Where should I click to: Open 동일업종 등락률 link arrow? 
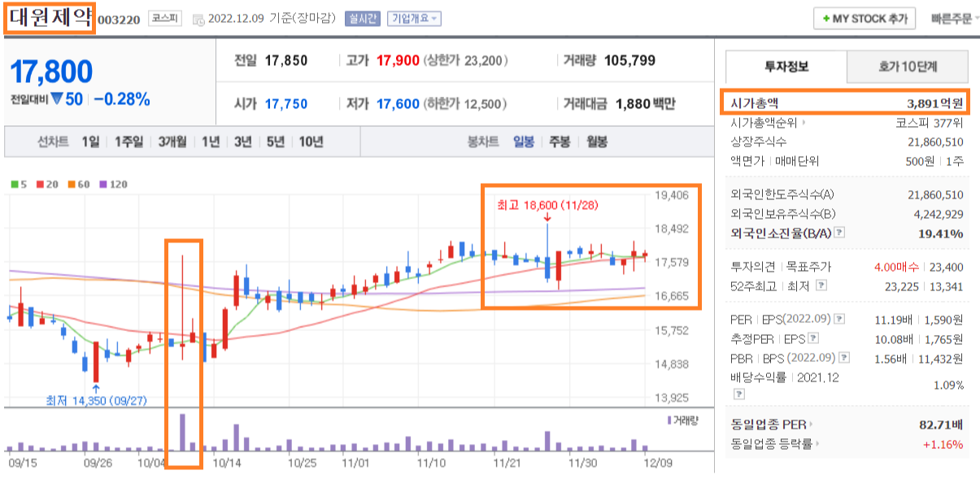[x=817, y=444]
